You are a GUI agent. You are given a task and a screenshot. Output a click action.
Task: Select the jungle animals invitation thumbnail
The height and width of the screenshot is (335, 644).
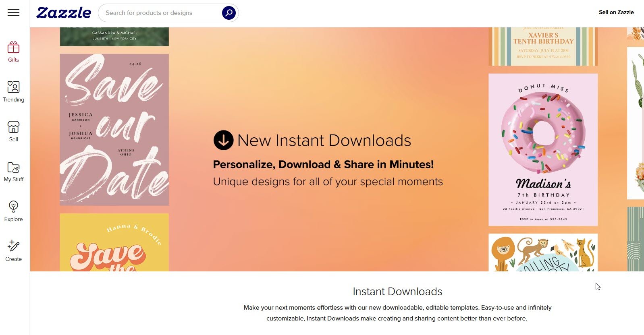543,252
